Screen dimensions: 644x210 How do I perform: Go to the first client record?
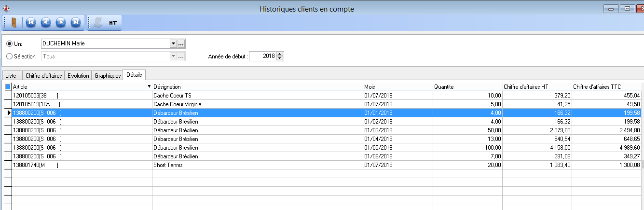[31, 22]
